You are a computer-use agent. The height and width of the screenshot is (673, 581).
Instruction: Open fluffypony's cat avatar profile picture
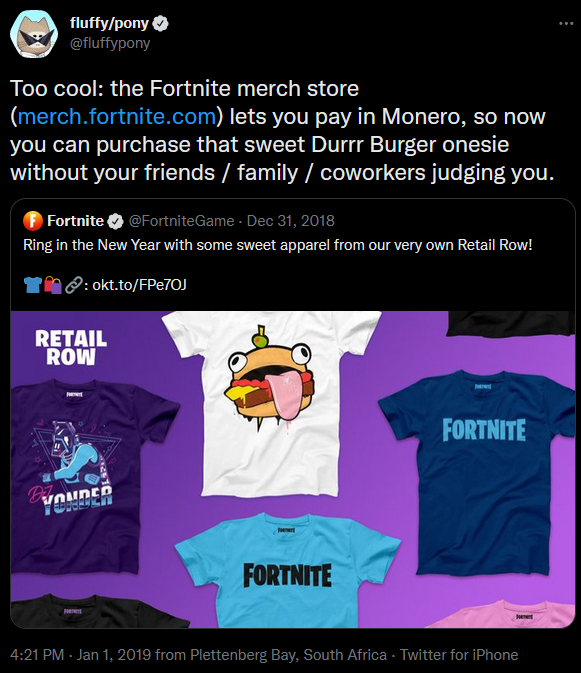34,34
